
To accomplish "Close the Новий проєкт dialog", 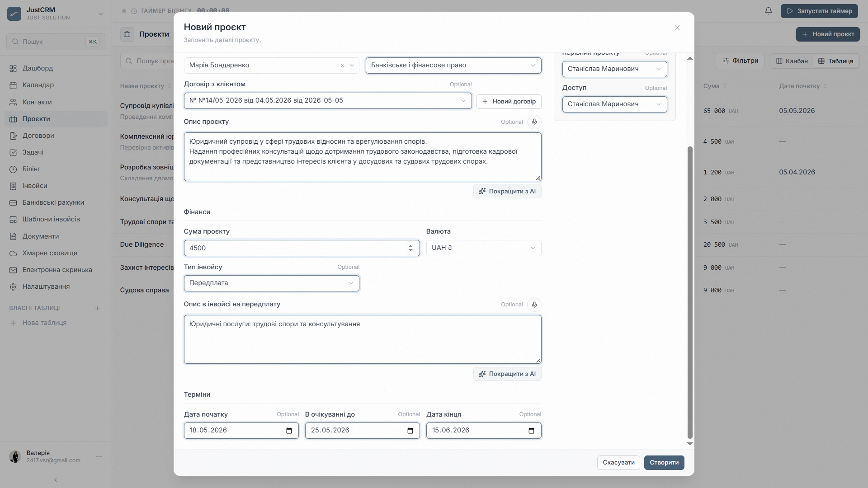I will (677, 28).
